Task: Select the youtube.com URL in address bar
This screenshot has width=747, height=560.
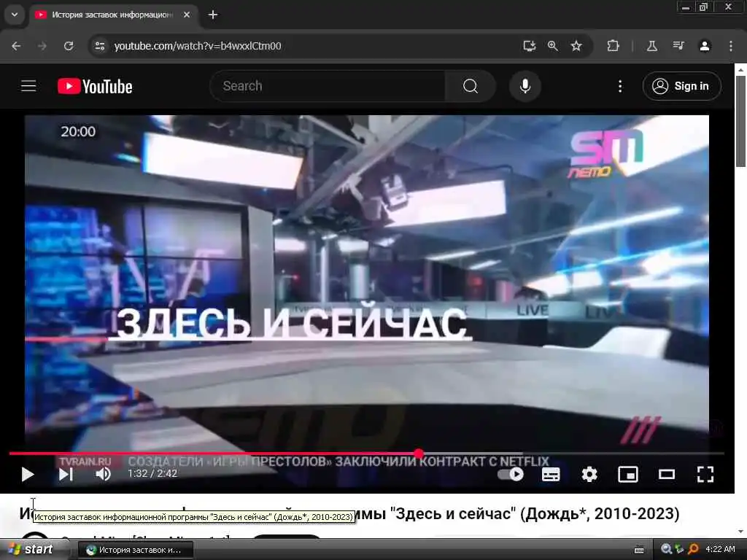Action: tap(198, 46)
